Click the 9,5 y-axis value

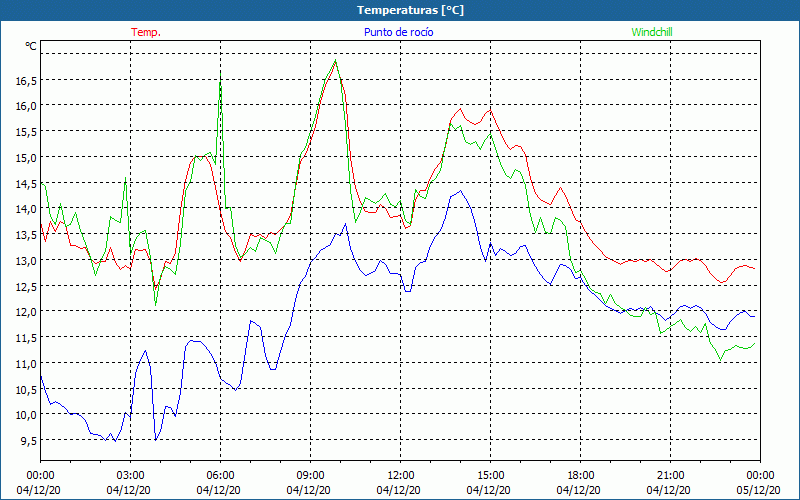click(x=28, y=440)
